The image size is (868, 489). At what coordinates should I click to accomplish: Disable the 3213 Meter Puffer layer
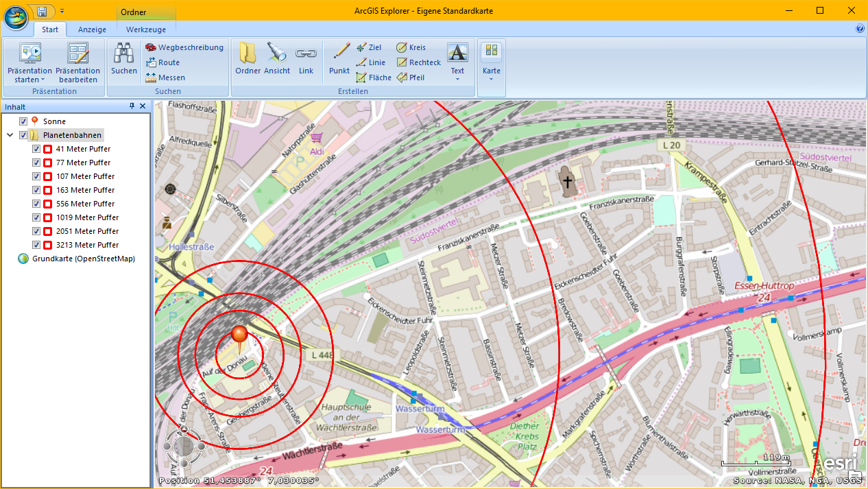point(37,245)
